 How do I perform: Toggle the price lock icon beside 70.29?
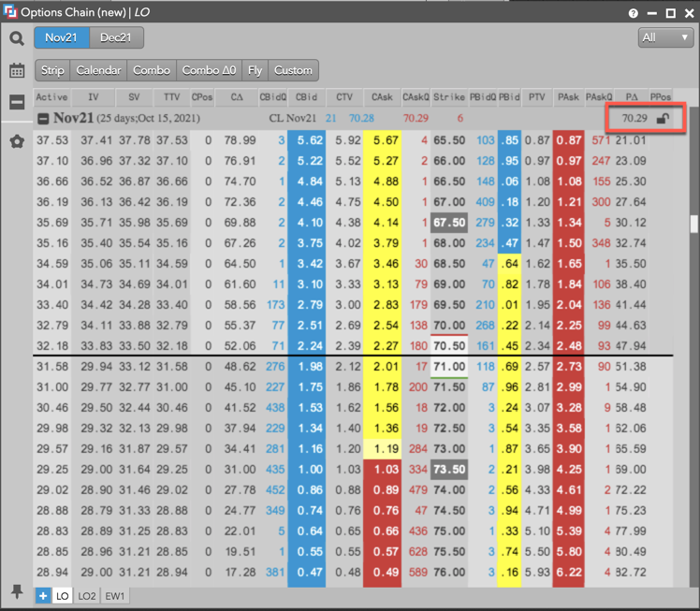coord(663,119)
